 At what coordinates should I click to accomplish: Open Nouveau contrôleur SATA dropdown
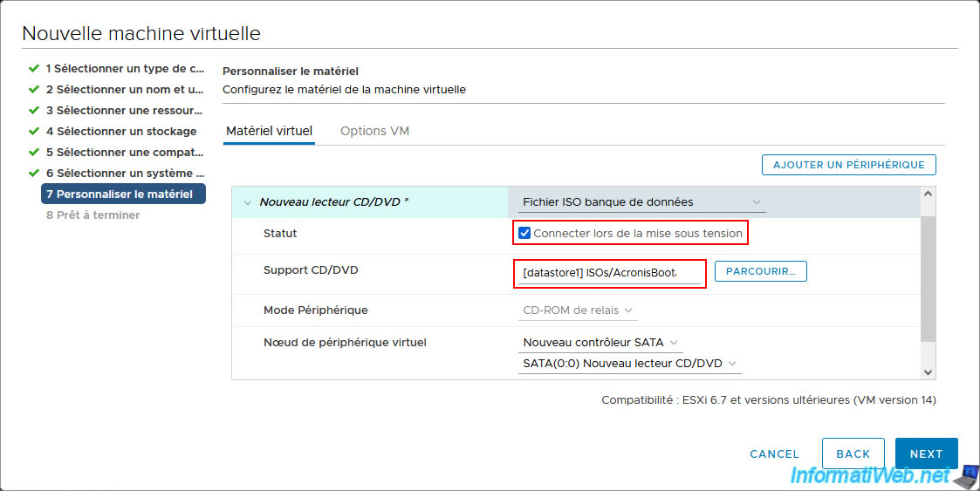pyautogui.click(x=600, y=343)
